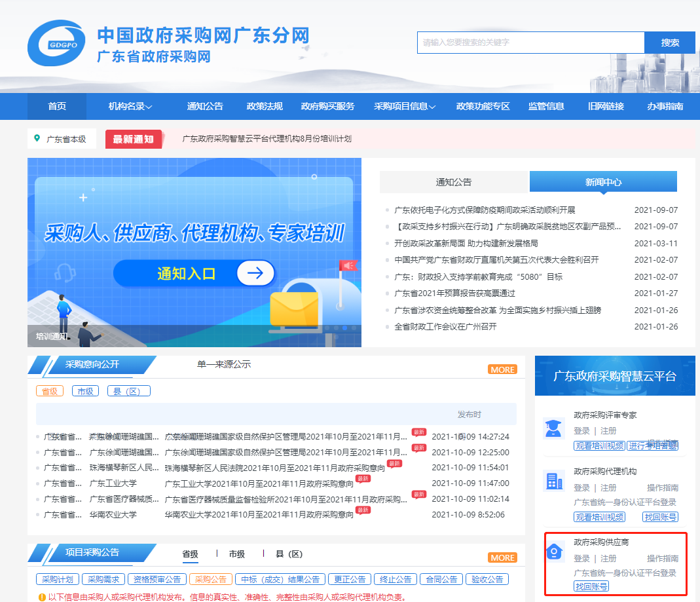Select the 单一来源公示 tab

coord(224,364)
